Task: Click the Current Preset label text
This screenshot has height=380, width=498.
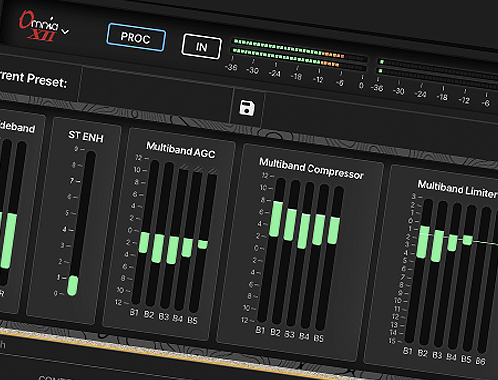Action: 33,79
